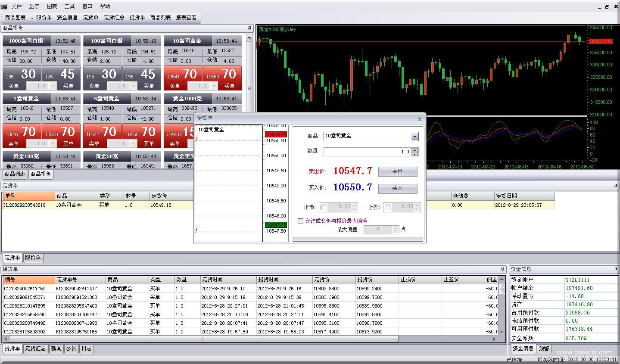Click quote panel scrollbar up arrow

249,38
